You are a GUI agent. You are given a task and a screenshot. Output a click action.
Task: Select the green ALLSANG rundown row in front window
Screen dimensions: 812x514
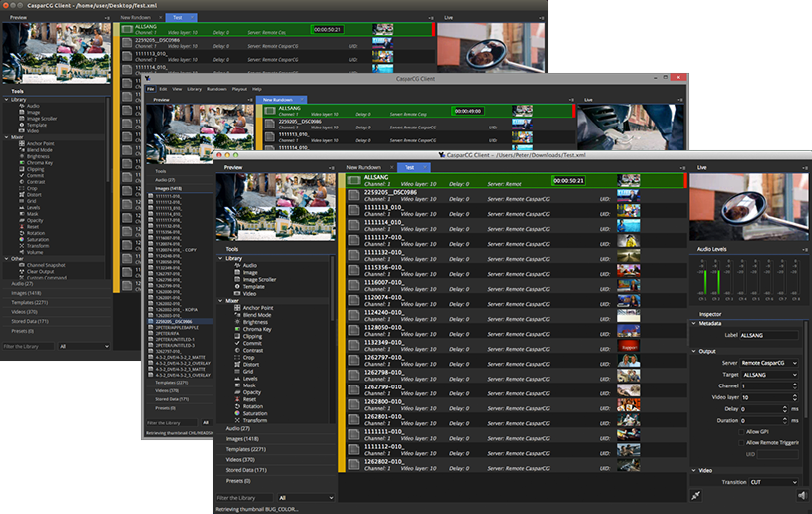[515, 180]
